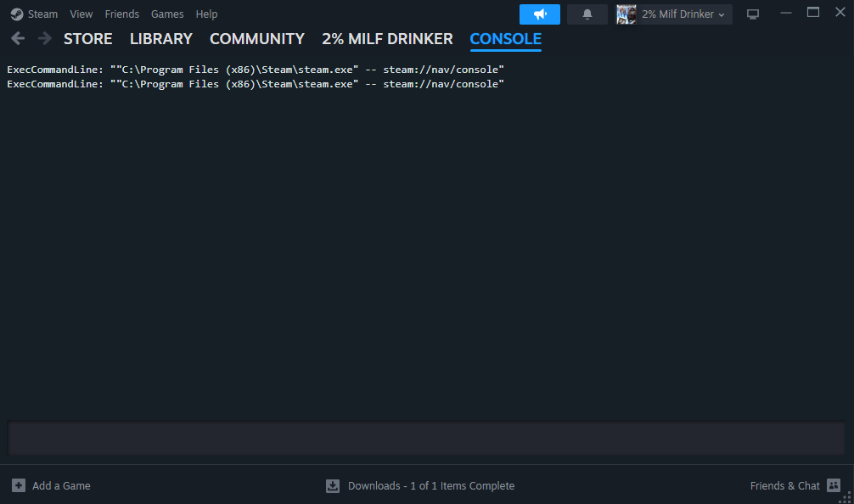
Task: Click the profile avatar thumbnail
Action: (626, 14)
